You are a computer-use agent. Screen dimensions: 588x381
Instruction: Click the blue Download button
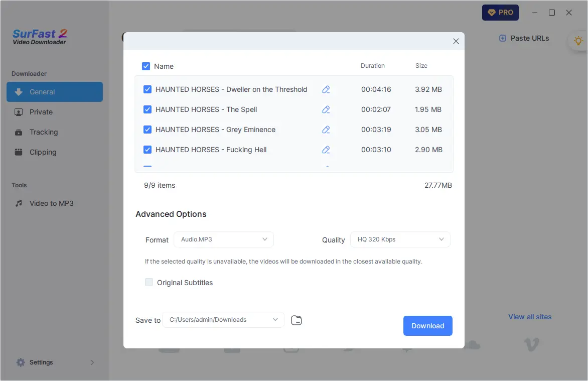428,326
